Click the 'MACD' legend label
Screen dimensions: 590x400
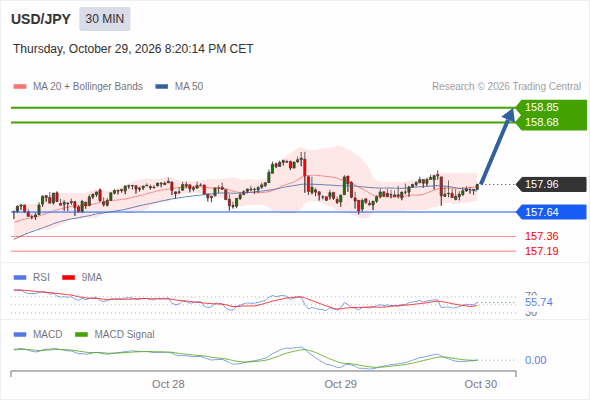pos(47,335)
